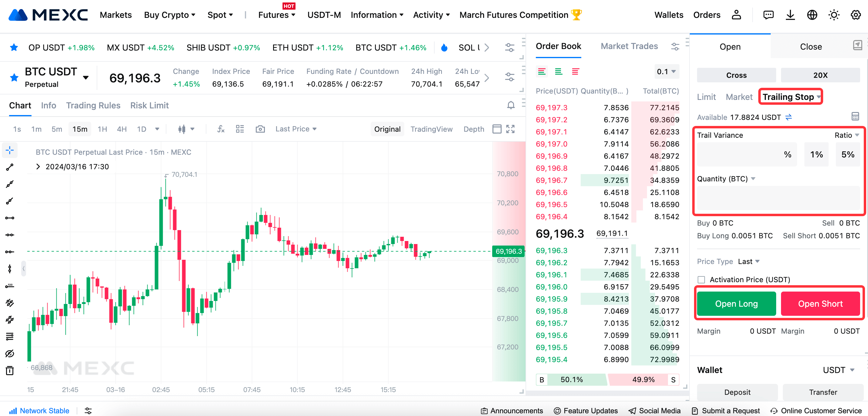Click the favorites star in ticker bar
This screenshot has width=868, height=416.
click(x=14, y=48)
